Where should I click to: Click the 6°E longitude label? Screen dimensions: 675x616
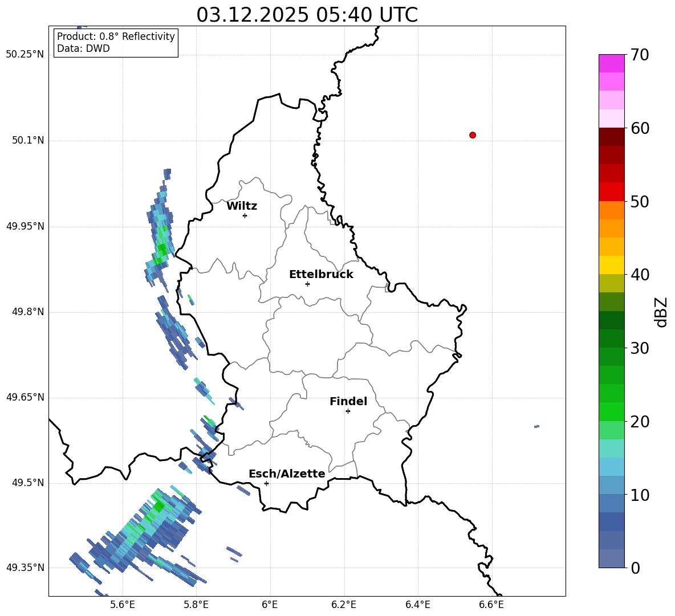[270, 605]
